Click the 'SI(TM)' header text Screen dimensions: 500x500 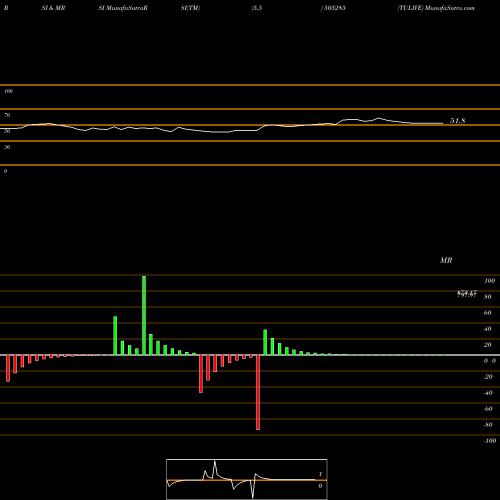tap(190, 8)
